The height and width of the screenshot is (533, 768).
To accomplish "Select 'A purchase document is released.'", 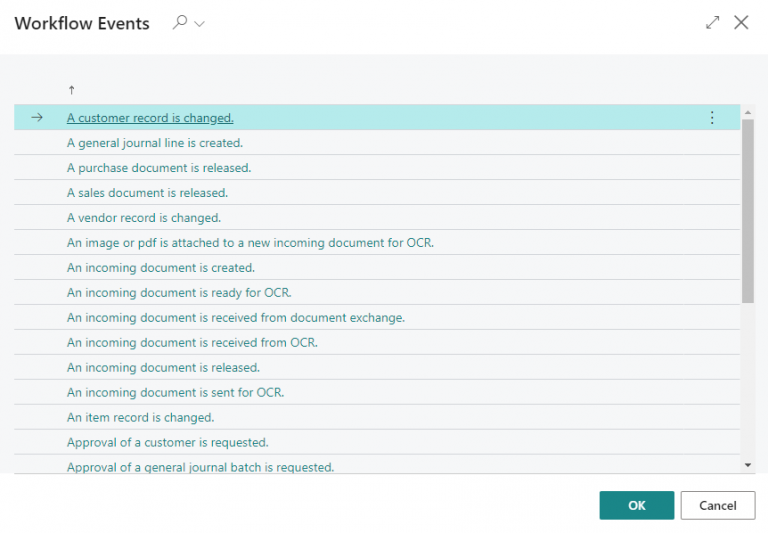I will point(159,168).
